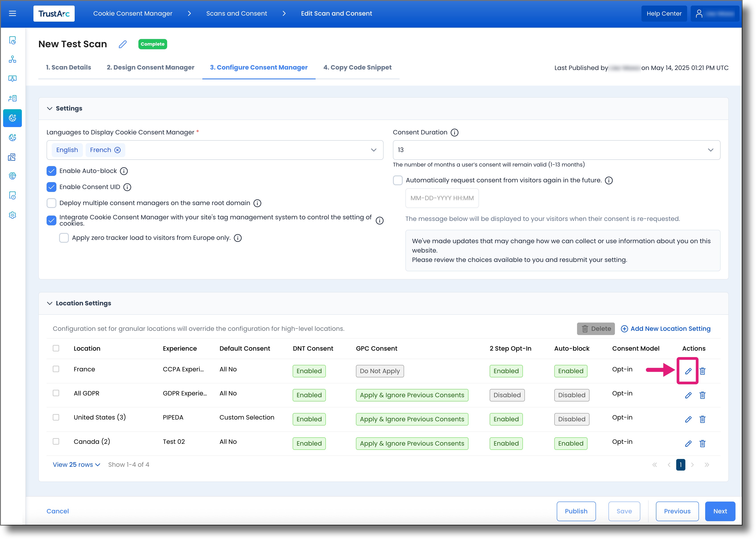Open the Consent Duration dropdown

711,150
